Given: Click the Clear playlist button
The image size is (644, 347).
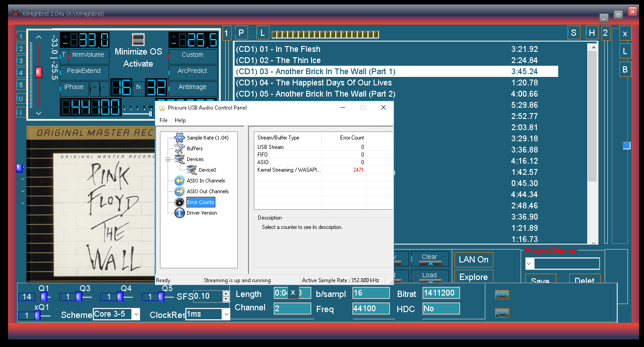Looking at the screenshot, I should (429, 259).
